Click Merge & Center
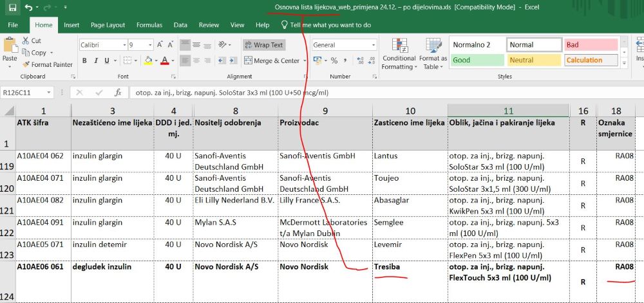This screenshot has height=303, width=644. 272,60
